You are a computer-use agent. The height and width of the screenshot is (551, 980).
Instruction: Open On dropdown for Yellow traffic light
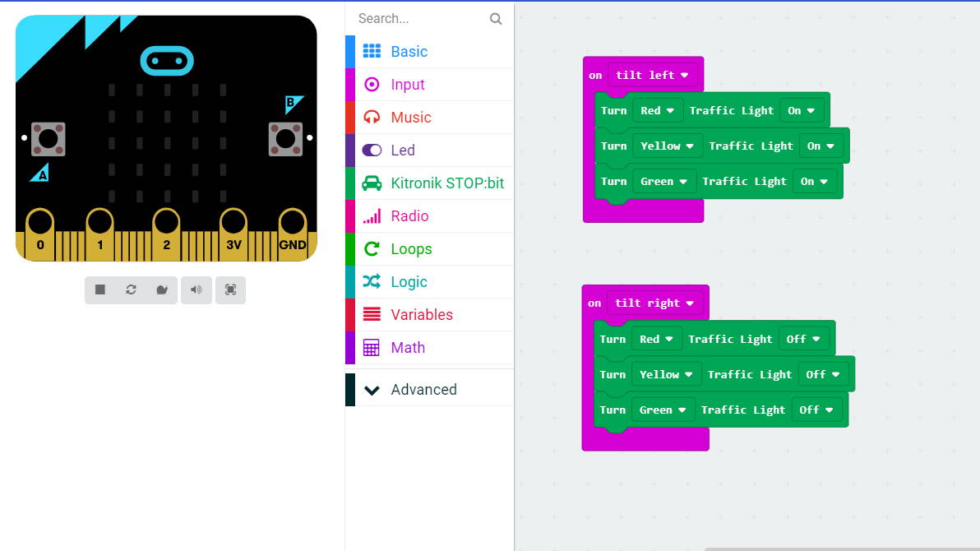pyautogui.click(x=821, y=146)
